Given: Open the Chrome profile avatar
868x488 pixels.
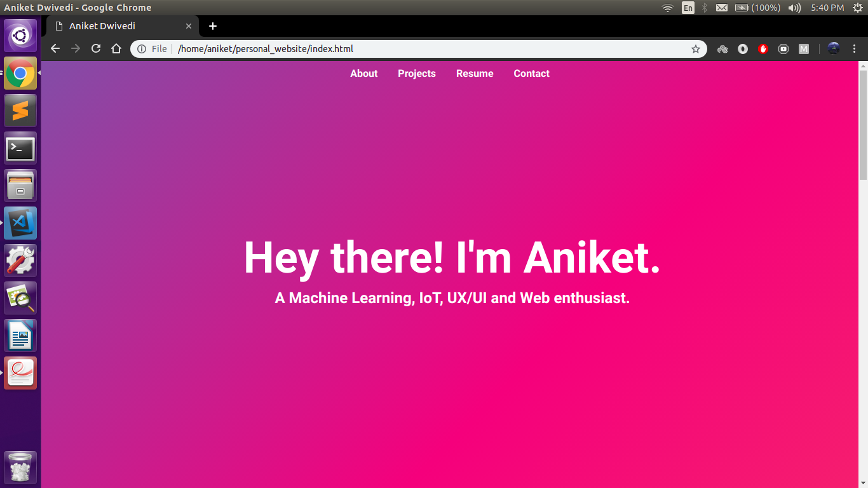Looking at the screenshot, I should click(x=834, y=49).
